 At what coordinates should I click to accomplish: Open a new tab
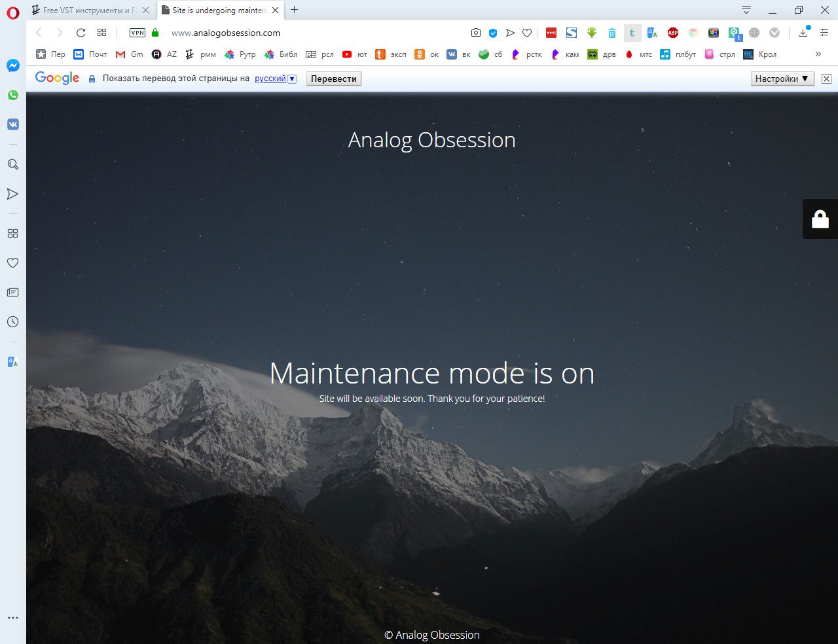point(295,10)
